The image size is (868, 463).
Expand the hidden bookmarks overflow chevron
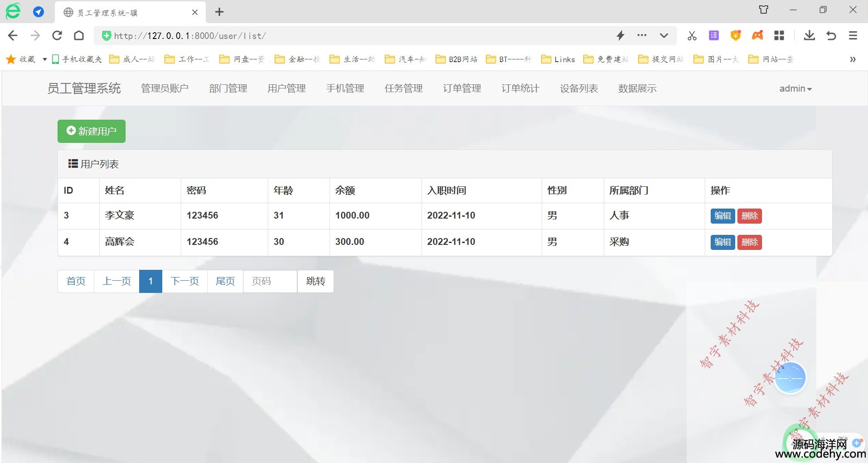853,59
